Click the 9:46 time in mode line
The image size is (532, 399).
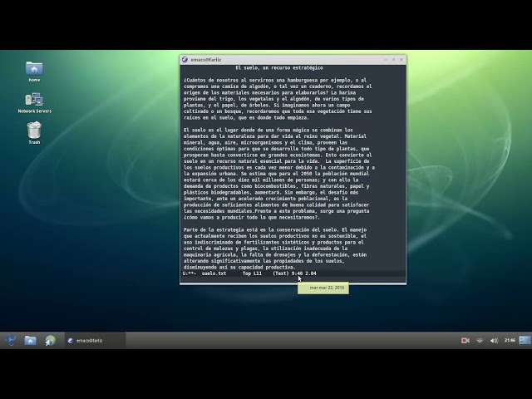click(x=297, y=273)
